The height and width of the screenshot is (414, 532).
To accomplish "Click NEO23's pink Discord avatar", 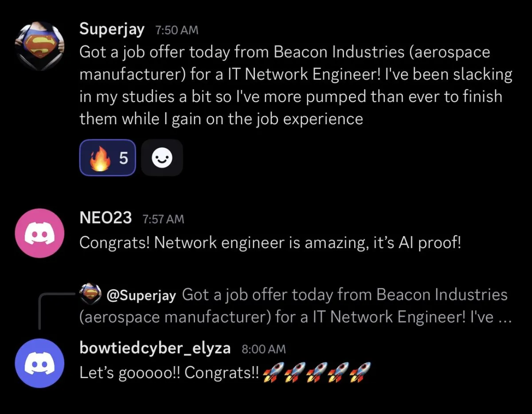I will 39,233.
